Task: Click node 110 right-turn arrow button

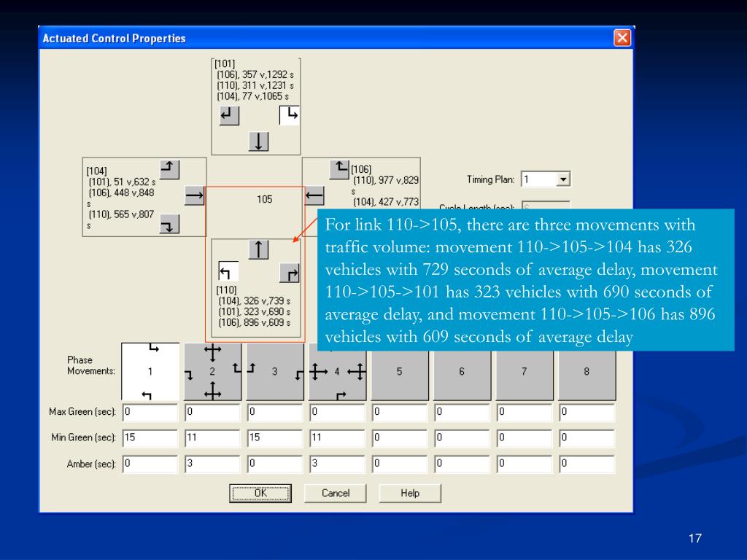Action: tap(289, 273)
